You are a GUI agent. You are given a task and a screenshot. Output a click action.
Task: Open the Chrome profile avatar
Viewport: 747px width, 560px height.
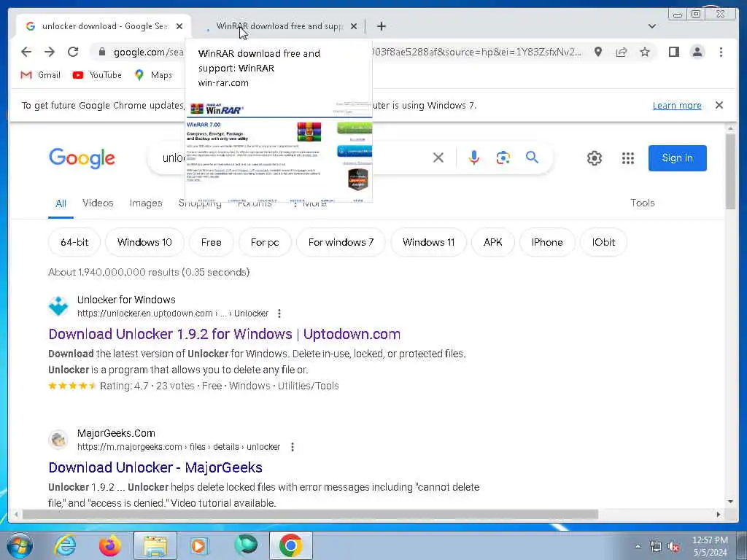[697, 52]
